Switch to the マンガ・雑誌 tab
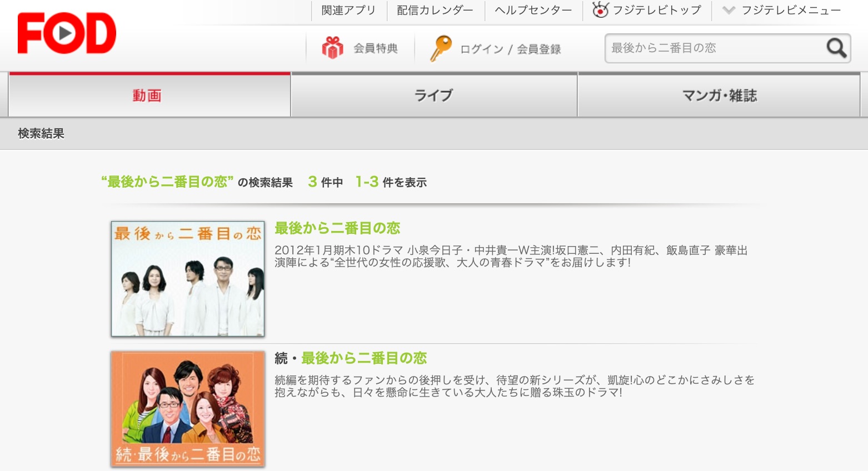This screenshot has width=868, height=471. tap(719, 96)
